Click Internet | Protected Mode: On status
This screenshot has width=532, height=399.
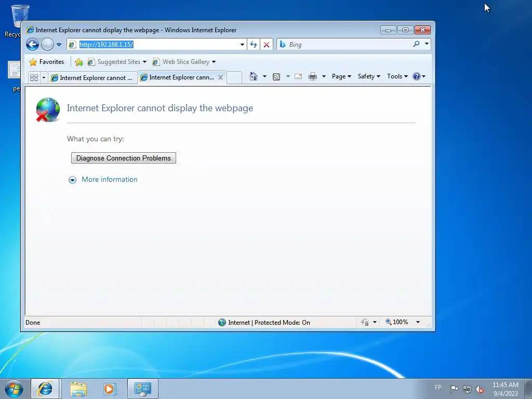pyautogui.click(x=264, y=322)
